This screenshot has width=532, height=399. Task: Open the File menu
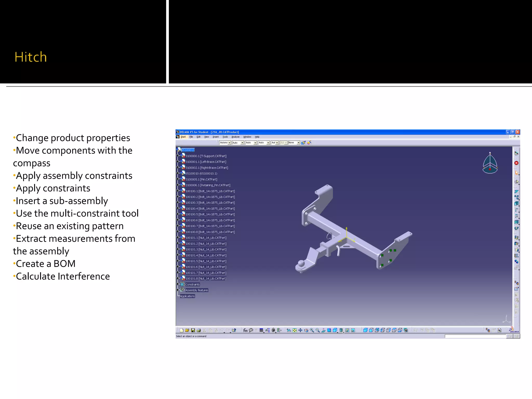click(x=191, y=137)
